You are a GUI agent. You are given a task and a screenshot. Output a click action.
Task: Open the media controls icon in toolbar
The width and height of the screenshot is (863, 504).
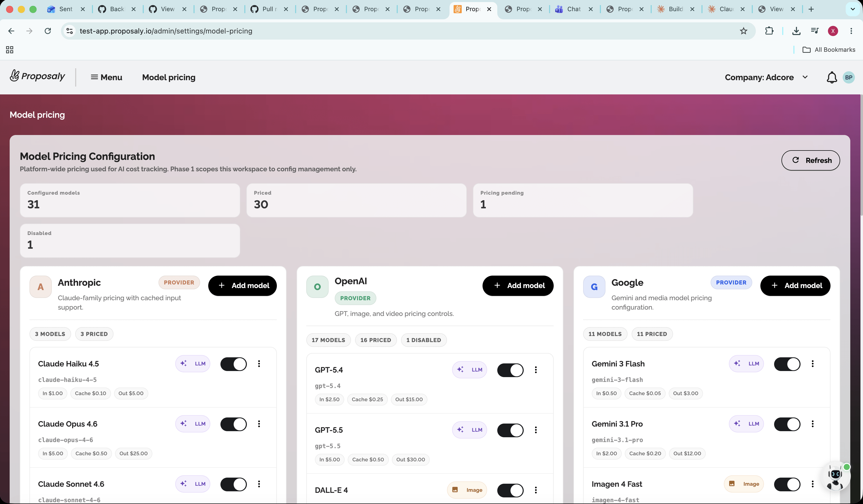815,31
